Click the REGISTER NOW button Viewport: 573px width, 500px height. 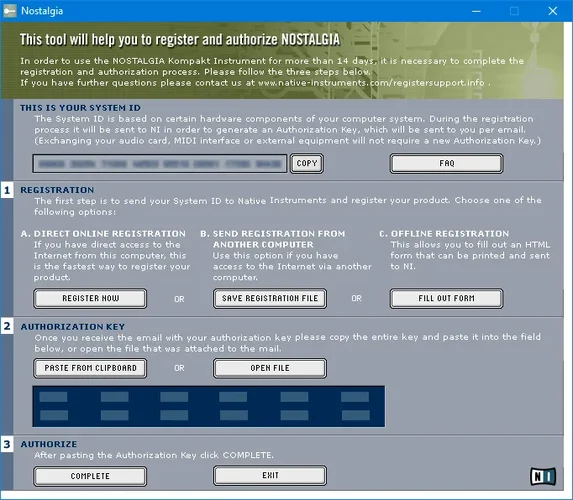pyautogui.click(x=90, y=299)
